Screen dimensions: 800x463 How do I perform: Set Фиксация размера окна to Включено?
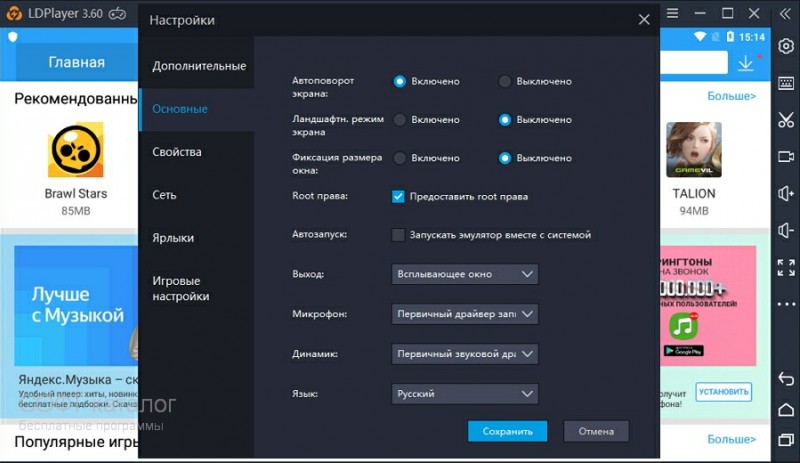point(399,158)
